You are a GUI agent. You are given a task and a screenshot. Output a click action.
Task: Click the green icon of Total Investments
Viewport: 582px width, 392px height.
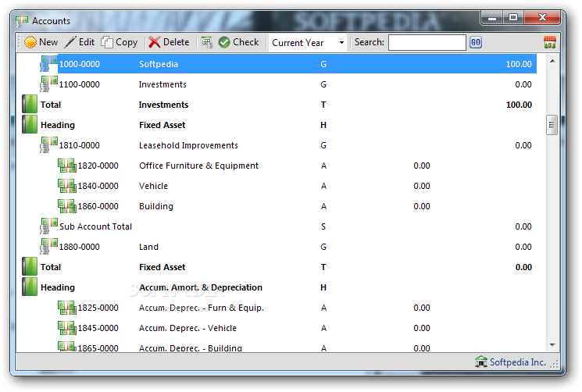30,104
